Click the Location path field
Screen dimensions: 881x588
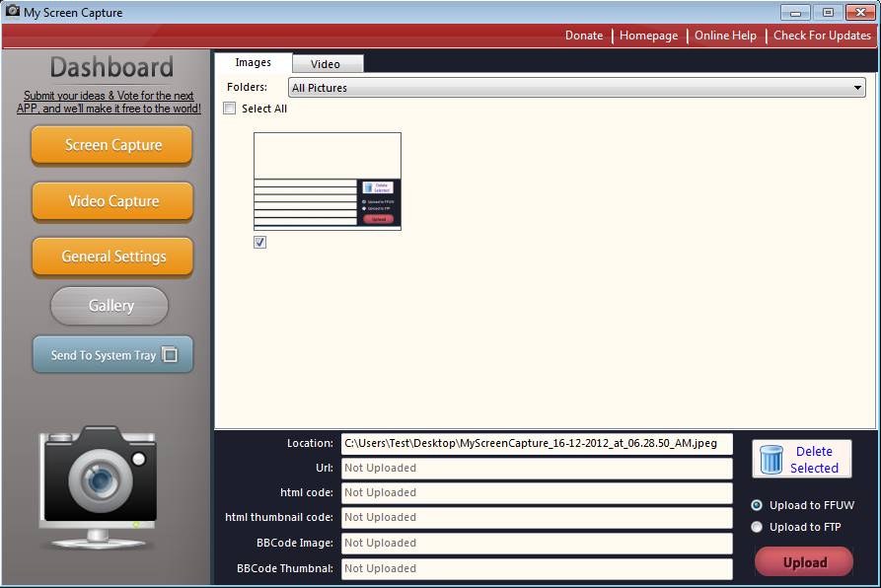(x=537, y=443)
